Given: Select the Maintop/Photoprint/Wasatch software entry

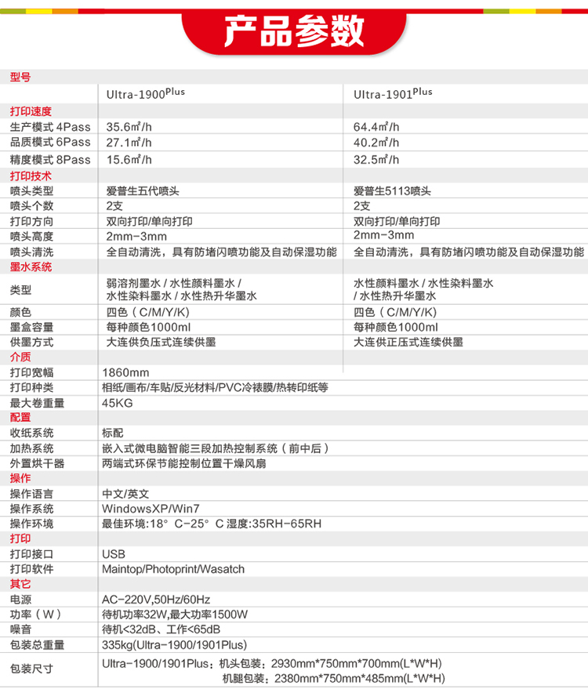Looking at the screenshot, I should pos(173,569).
